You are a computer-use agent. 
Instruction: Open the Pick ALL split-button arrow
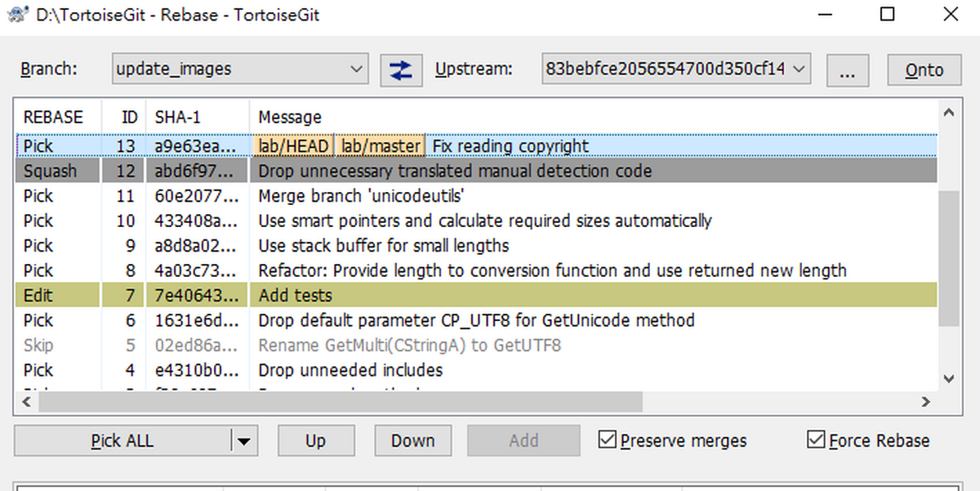pyautogui.click(x=243, y=441)
